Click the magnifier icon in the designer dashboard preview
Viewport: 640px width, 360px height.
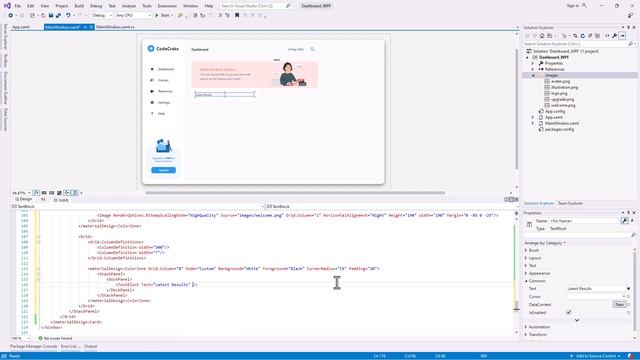[312, 49]
